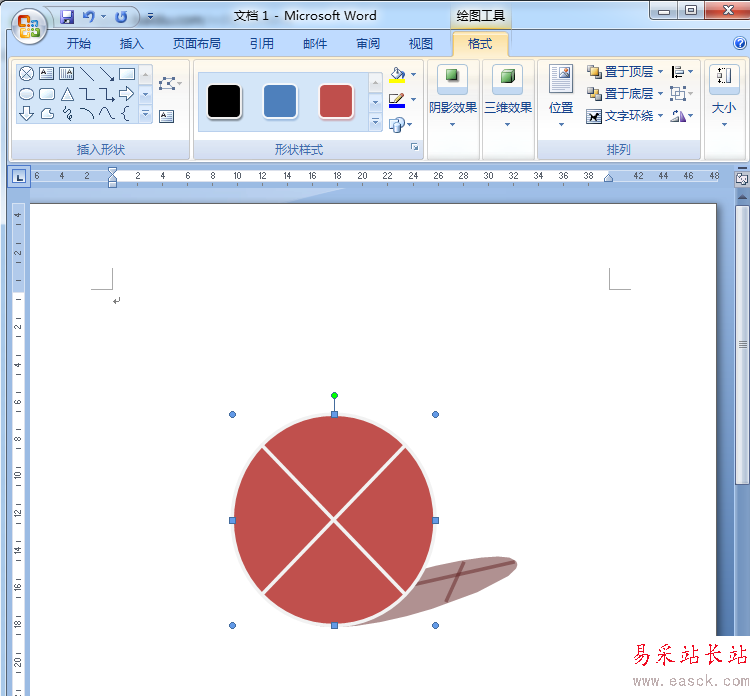The width and height of the screenshot is (750, 696).
Task: Click the shape outline pencil icon
Action: [x=397, y=100]
